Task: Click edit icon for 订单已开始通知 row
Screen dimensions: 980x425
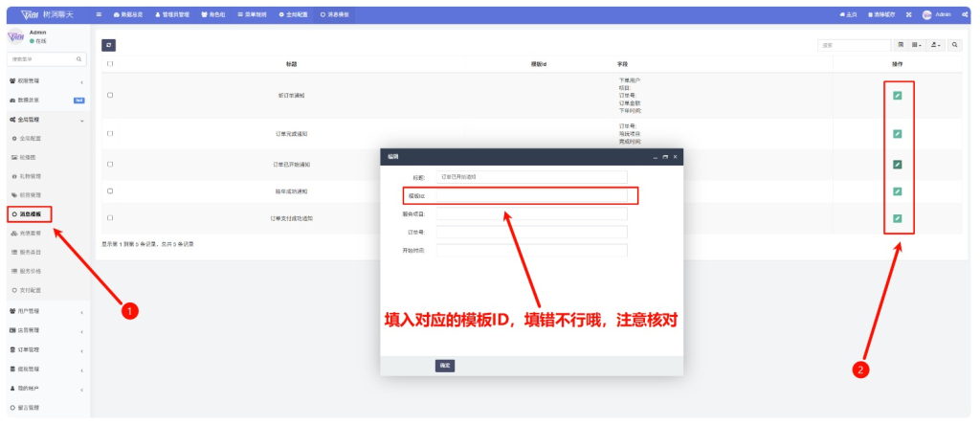Action: tap(898, 165)
